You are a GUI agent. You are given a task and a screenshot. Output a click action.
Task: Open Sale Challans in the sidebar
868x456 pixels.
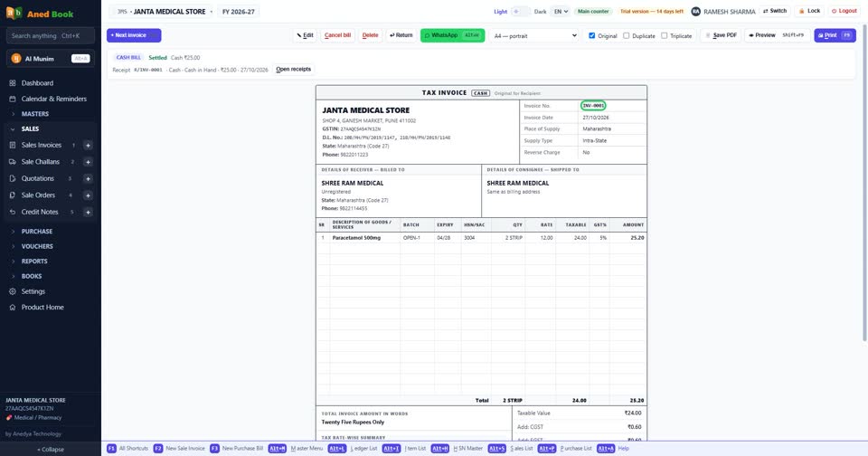click(41, 162)
